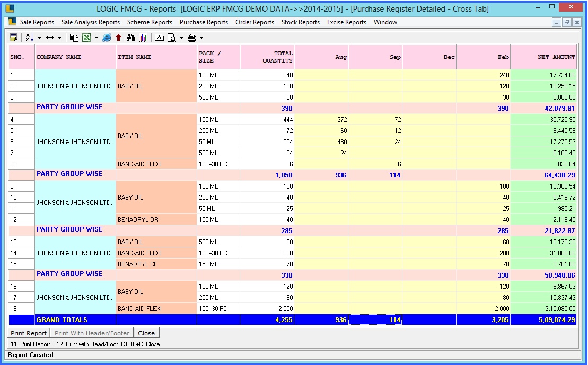Click BENADRYL CF item cell
This screenshot has width=588, height=365.
pyautogui.click(x=156, y=264)
